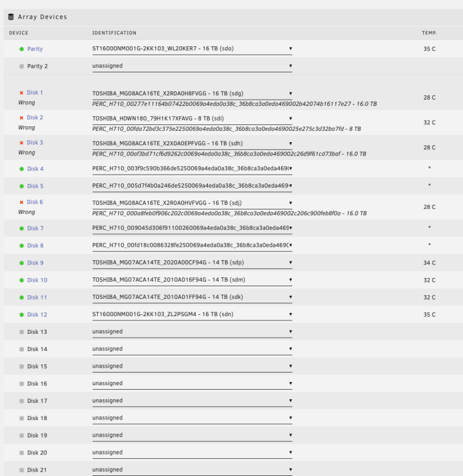Click the Array Devices section title
Image resolution: width=463 pixels, height=476 pixels.
[x=42, y=17]
